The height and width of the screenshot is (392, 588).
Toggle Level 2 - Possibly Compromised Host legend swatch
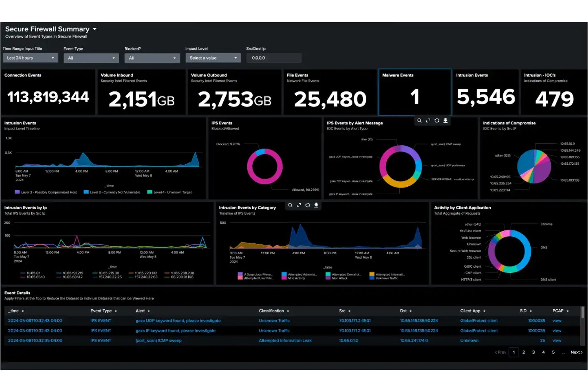coord(17,192)
